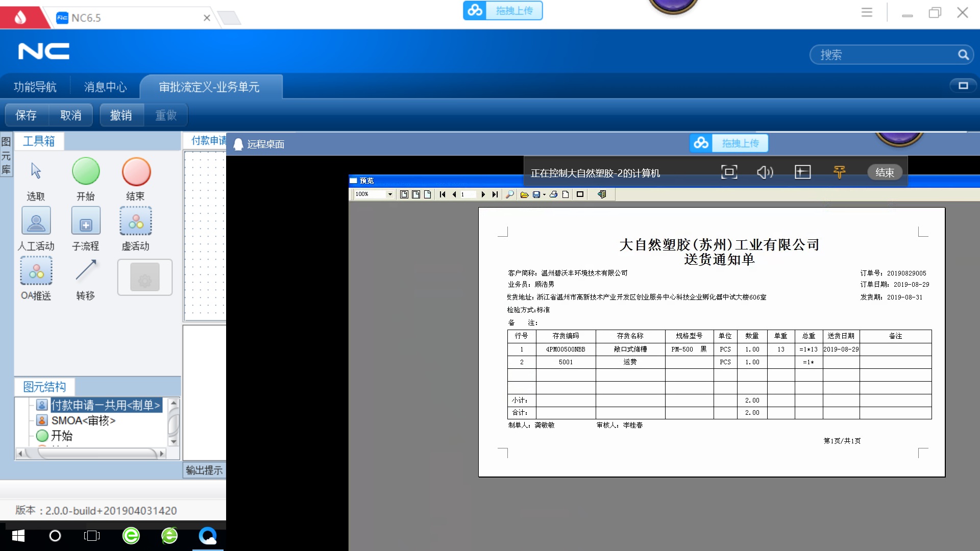This screenshot has height=551, width=980.
Task: Open save options dropdown arrow
Action: pyautogui.click(x=544, y=194)
